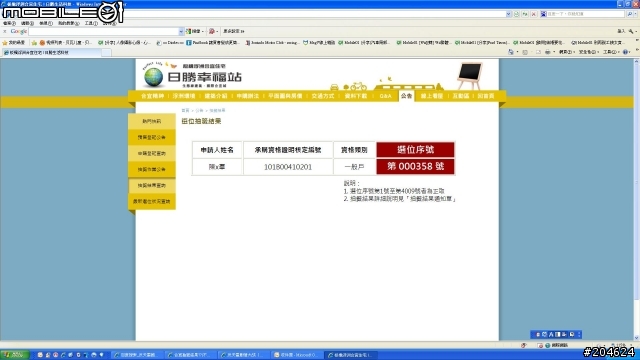Image resolution: width=640 pixels, height=360 pixels.
Task: Open the 抽籤作業公告 sidebar item
Action: (x=151, y=169)
